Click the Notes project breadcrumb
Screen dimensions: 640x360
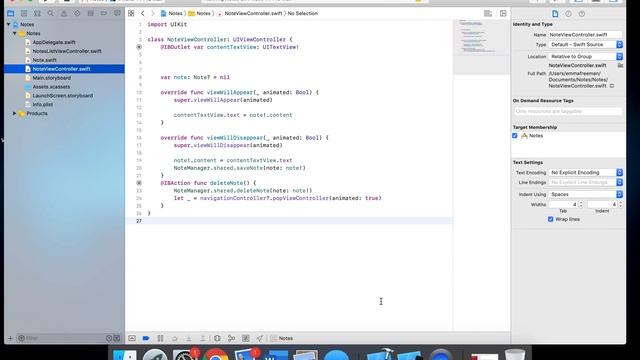pyautogui.click(x=172, y=13)
